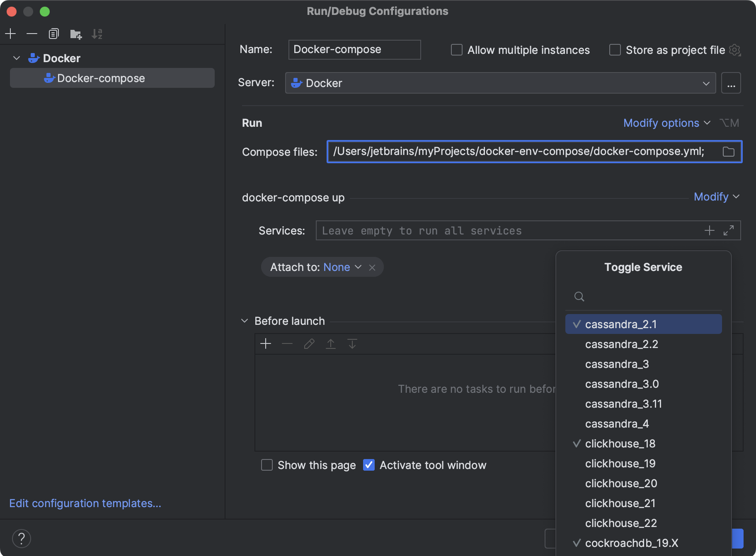Click the Name text field
The width and height of the screenshot is (756, 556).
pyautogui.click(x=354, y=50)
